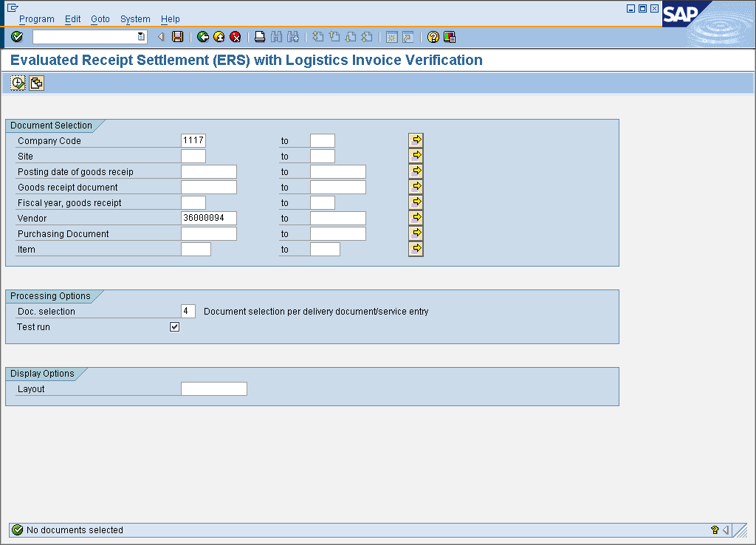Image resolution: width=756 pixels, height=545 pixels.
Task: Click Goods receipt document from field
Action: click(209, 187)
